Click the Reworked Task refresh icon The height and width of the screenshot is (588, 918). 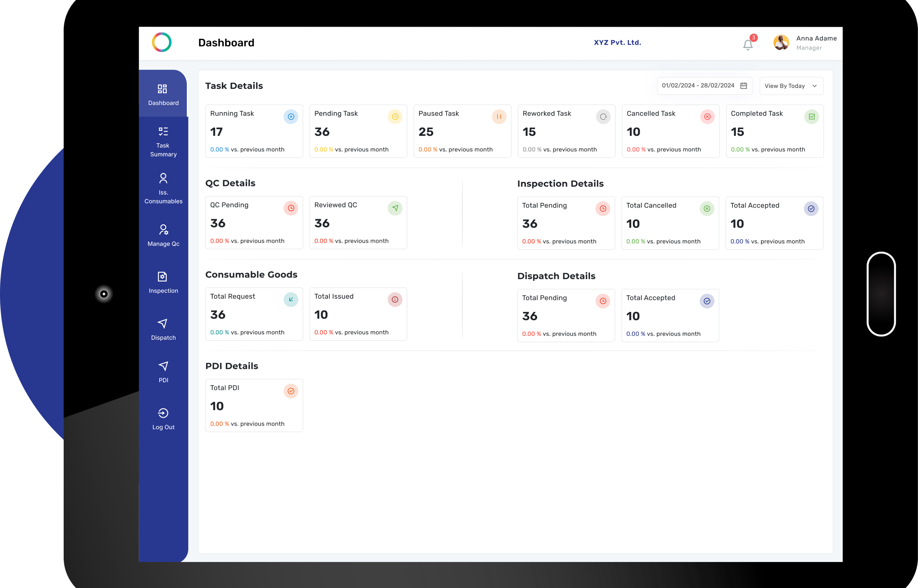coord(603,117)
